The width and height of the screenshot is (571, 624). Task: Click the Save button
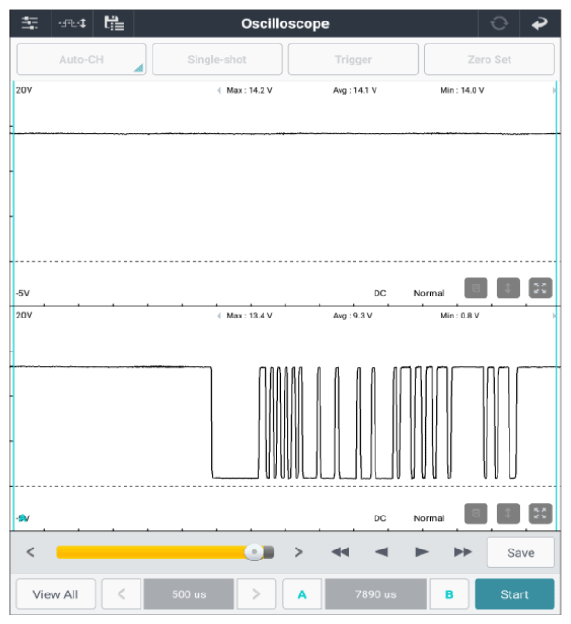520,552
